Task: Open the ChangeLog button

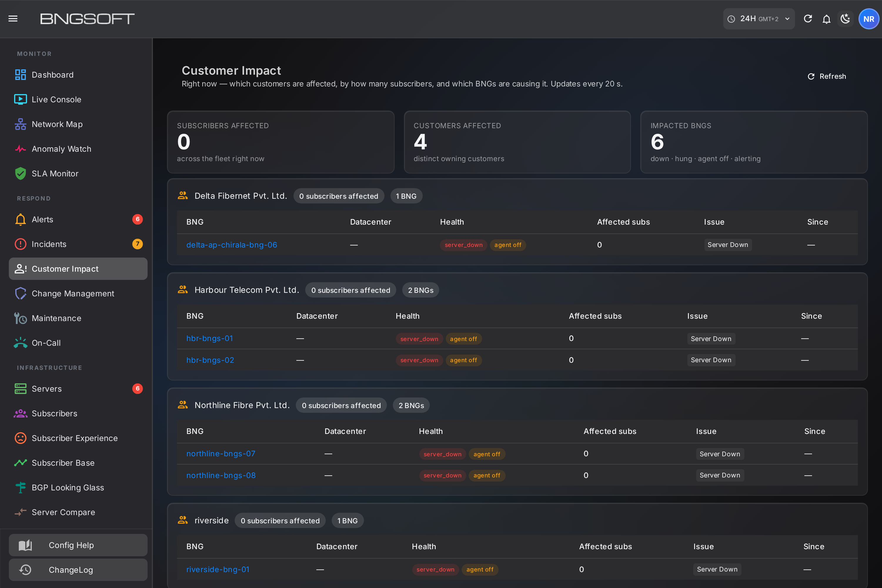Action: pyautogui.click(x=78, y=570)
